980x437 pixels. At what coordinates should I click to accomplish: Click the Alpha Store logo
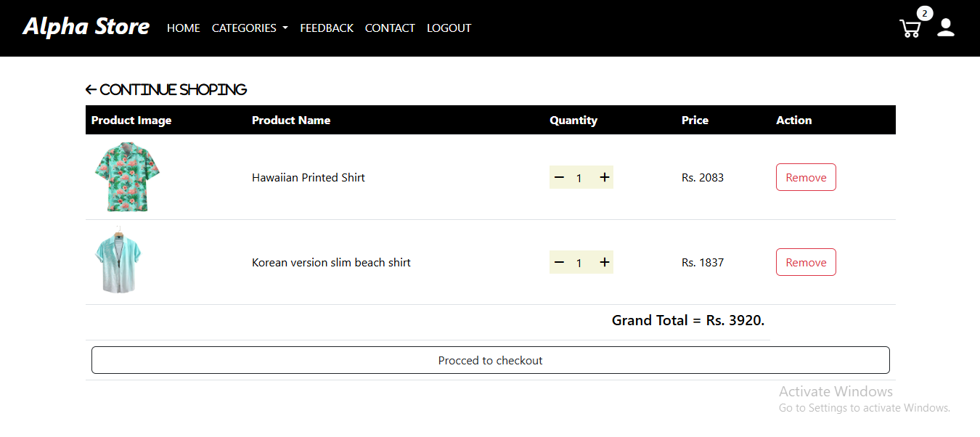86,27
